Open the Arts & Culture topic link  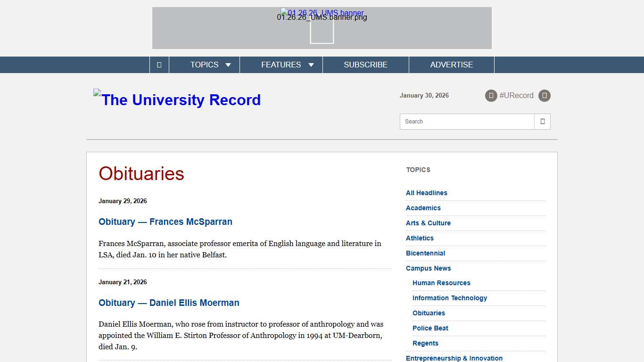(x=428, y=223)
